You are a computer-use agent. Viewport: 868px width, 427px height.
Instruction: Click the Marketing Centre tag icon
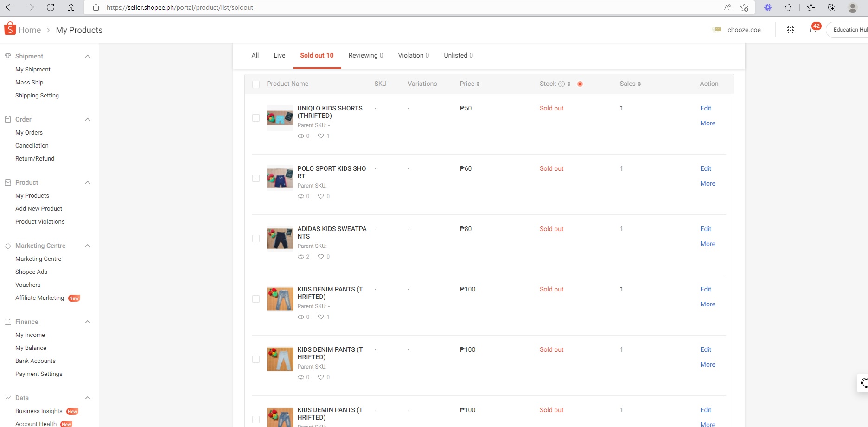tap(8, 246)
